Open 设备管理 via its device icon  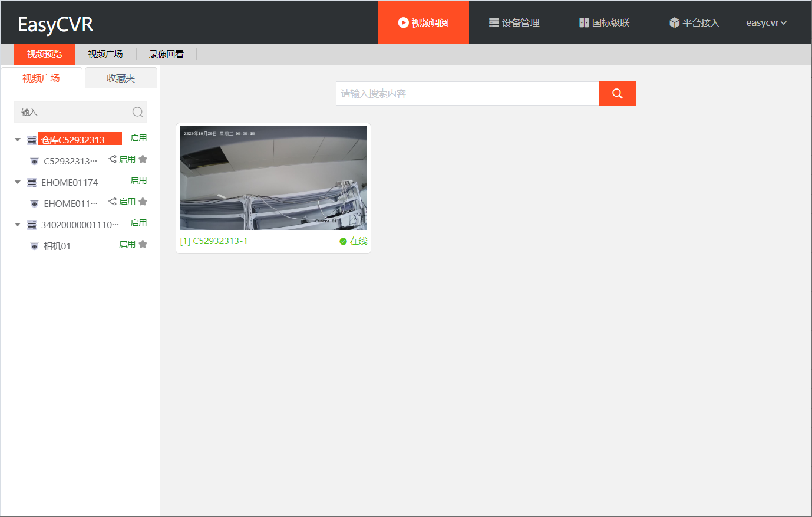(x=493, y=22)
